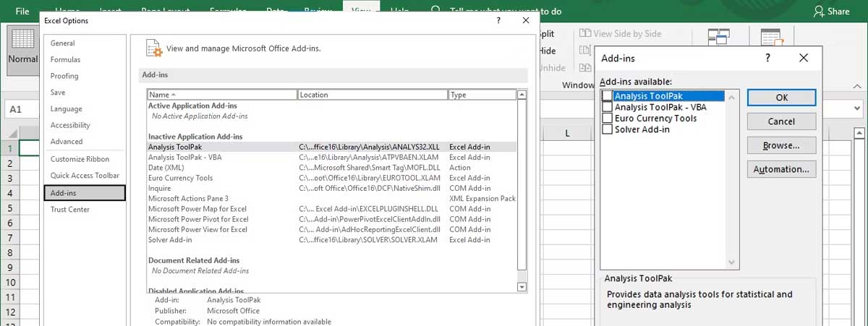This screenshot has width=868, height=326.
Task: Select the Date (XML) add-in row
Action: coord(332,167)
